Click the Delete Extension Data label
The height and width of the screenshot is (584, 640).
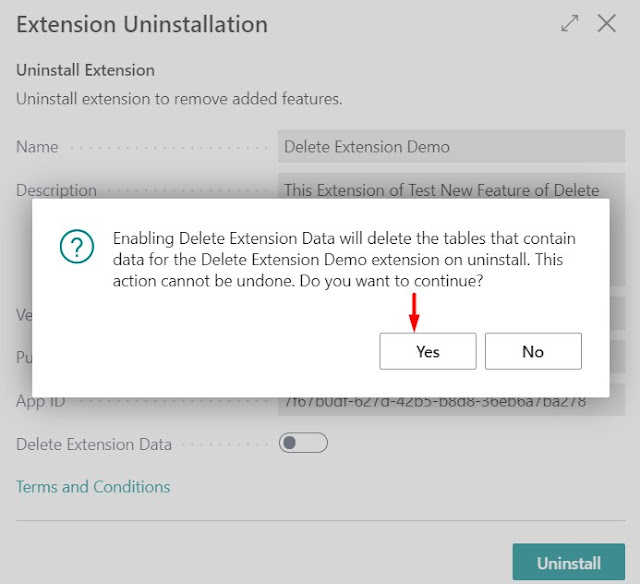(94, 444)
